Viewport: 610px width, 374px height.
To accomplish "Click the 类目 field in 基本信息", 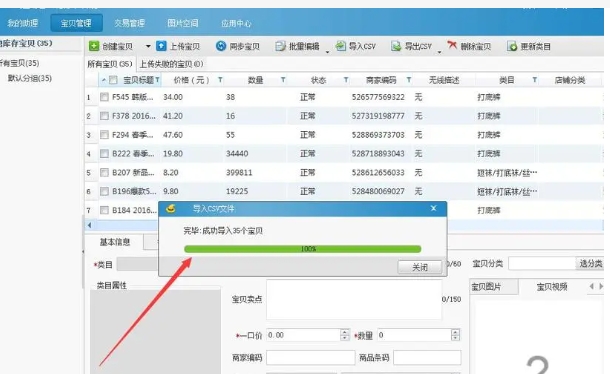I will (138, 264).
